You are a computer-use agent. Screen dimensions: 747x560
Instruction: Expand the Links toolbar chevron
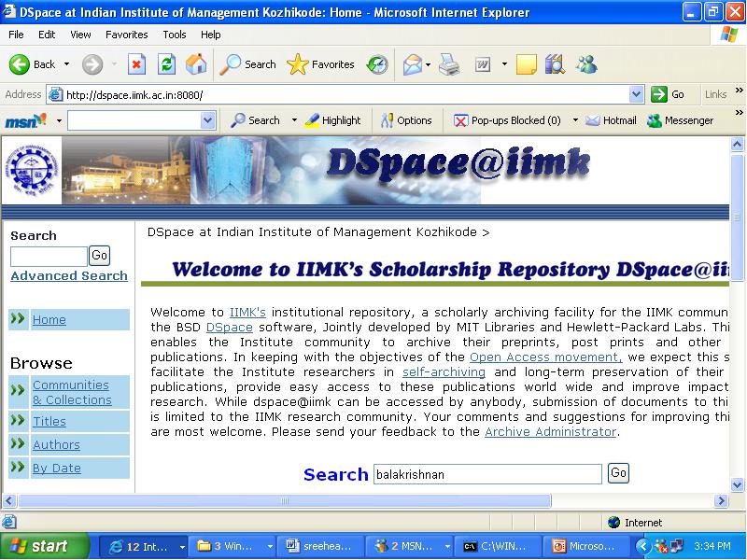pyautogui.click(x=739, y=90)
